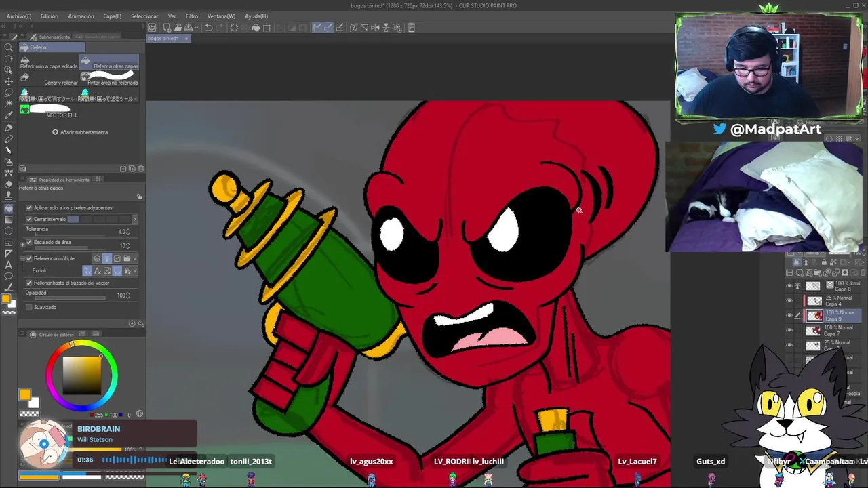Screen dimensions: 868x488
Task: Select the Text tool
Action: [8, 265]
